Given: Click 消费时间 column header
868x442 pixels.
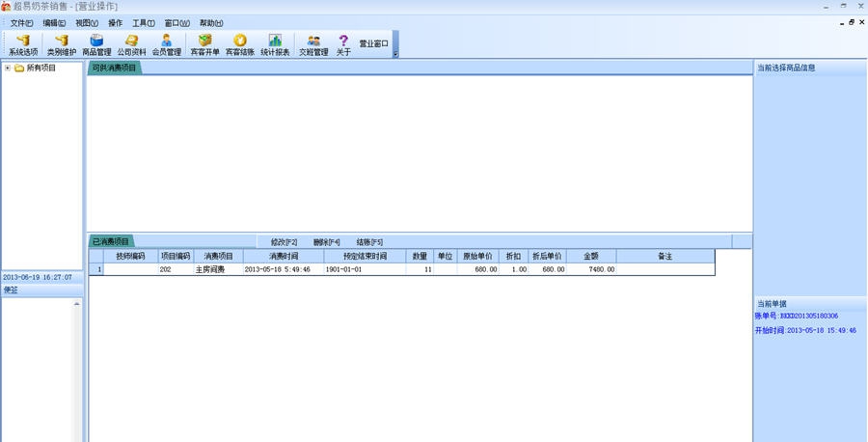Looking at the screenshot, I should [x=284, y=257].
